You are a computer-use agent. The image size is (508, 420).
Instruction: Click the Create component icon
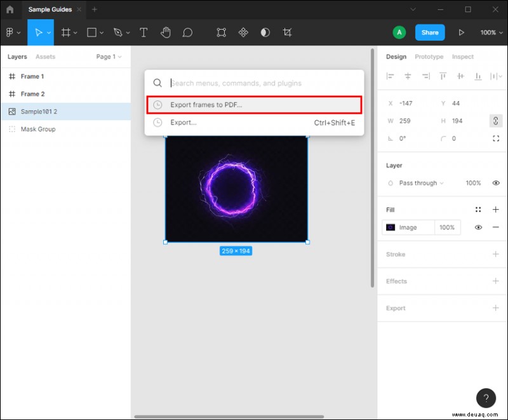point(221,32)
